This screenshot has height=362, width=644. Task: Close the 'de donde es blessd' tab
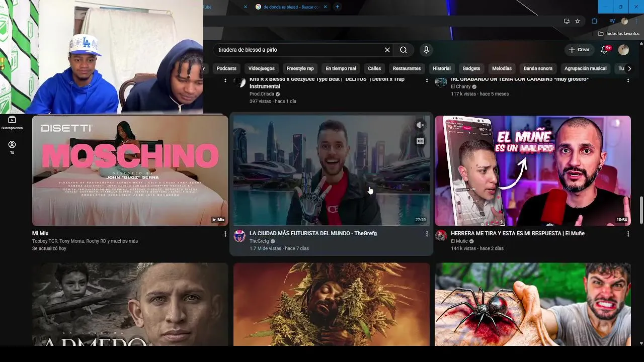[325, 7]
